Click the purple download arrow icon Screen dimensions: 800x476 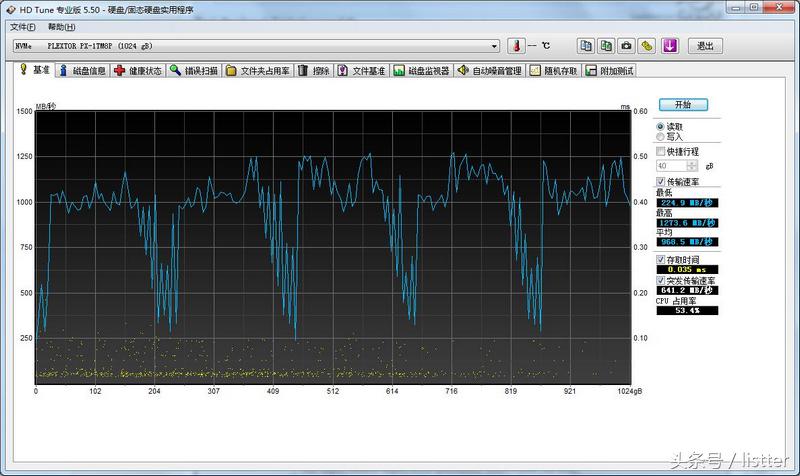point(670,46)
